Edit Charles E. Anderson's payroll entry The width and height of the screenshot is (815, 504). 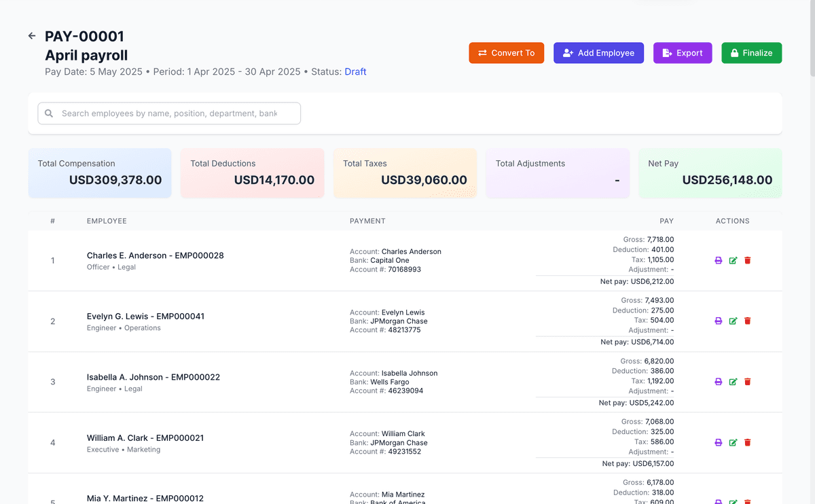click(733, 260)
